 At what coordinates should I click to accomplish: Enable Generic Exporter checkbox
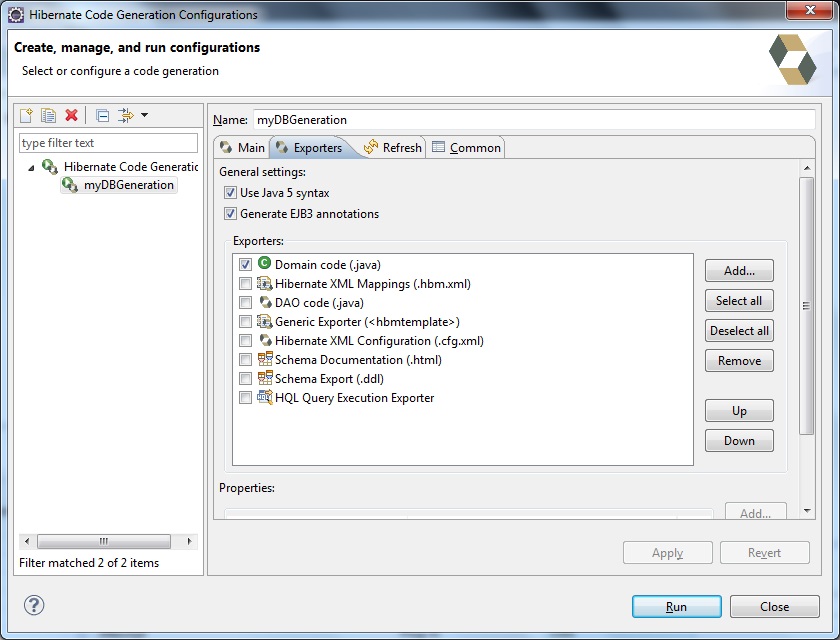pos(245,321)
